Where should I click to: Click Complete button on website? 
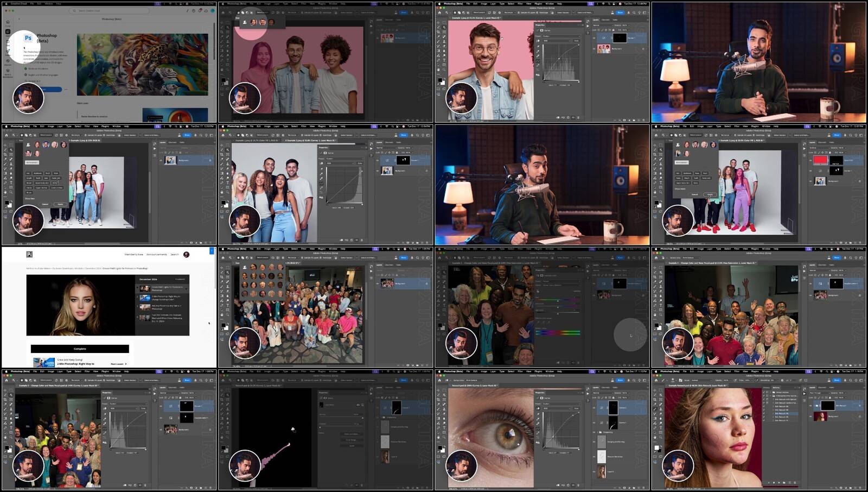tap(80, 349)
